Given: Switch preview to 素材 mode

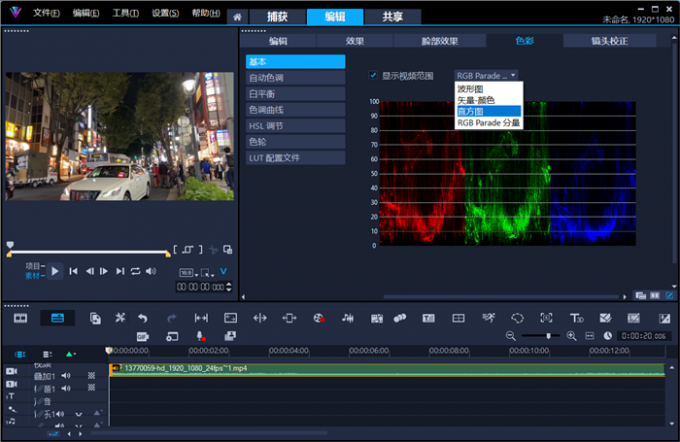Looking at the screenshot, I should click(33, 276).
